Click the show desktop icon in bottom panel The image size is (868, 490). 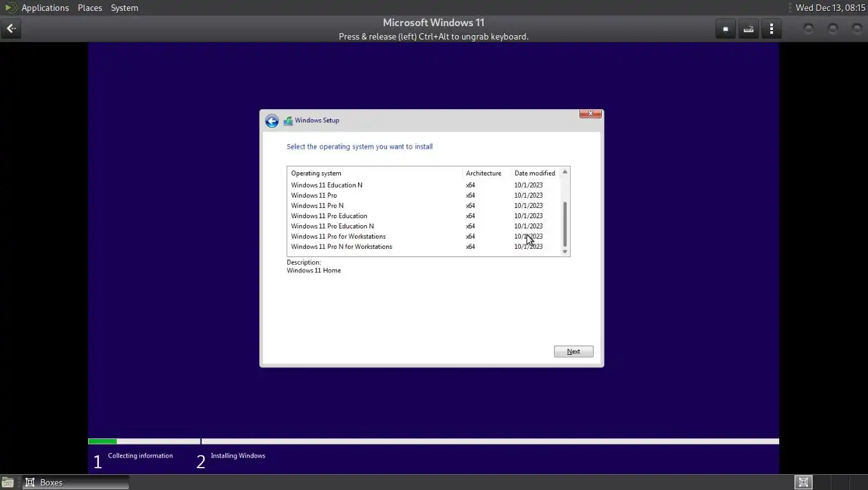(8, 482)
